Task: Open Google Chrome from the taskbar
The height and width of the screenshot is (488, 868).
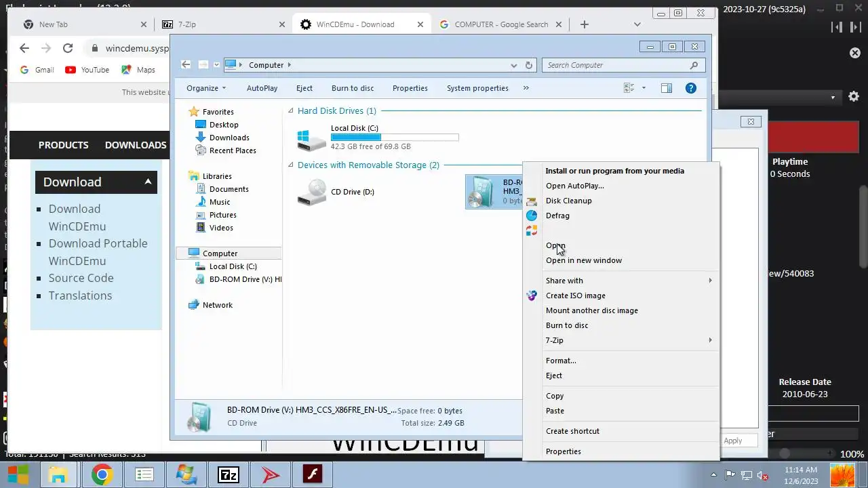Action: [x=102, y=474]
